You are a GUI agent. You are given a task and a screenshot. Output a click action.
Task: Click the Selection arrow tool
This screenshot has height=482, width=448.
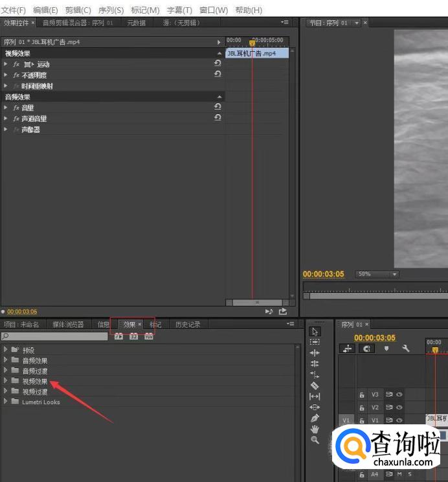coord(315,331)
